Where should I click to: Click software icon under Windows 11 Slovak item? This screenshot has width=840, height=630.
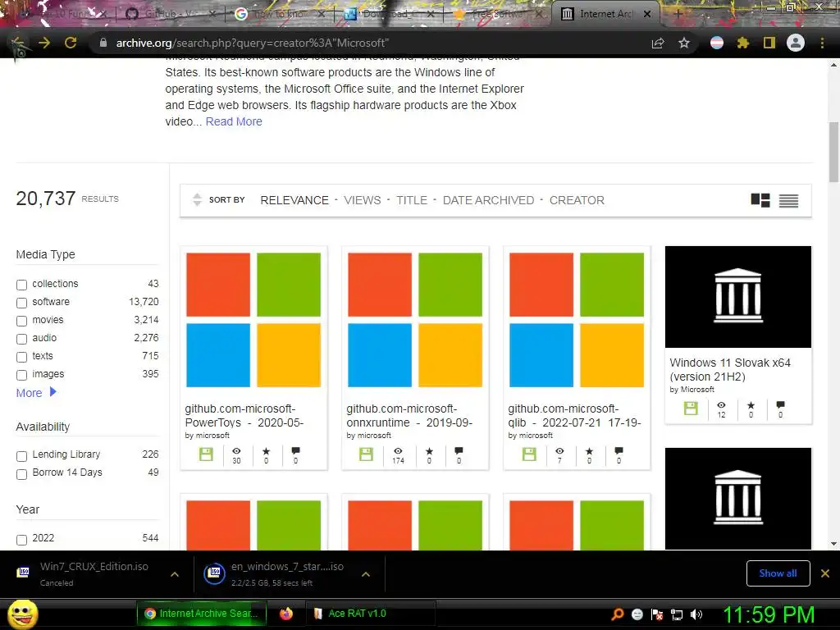691,409
